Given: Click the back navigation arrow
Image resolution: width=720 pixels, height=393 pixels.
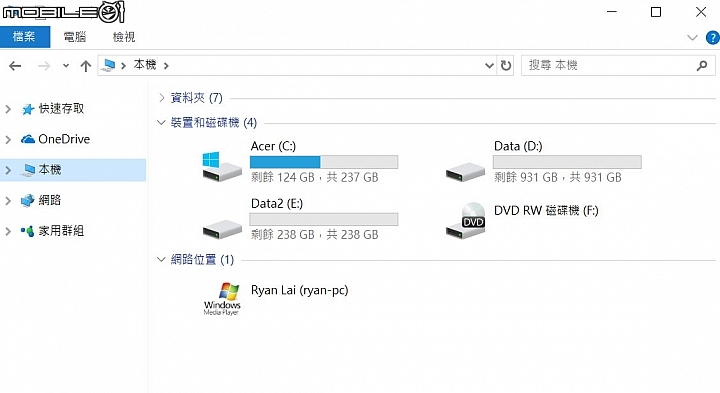Looking at the screenshot, I should pos(15,66).
